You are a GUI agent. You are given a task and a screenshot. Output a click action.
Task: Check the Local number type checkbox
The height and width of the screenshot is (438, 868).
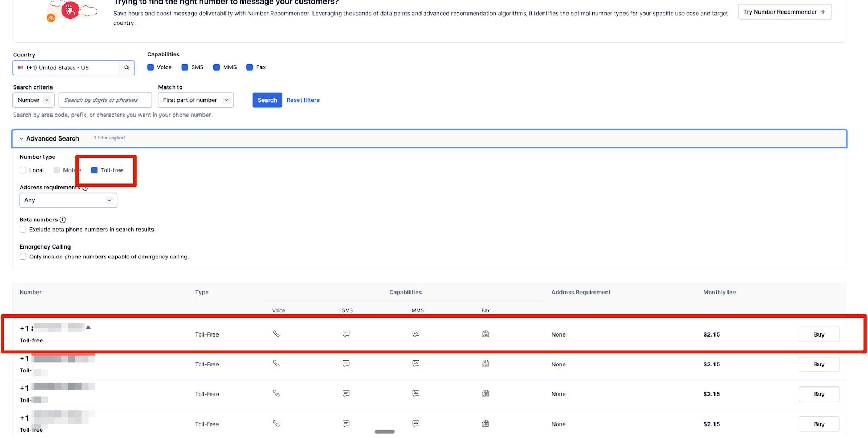[23, 170]
